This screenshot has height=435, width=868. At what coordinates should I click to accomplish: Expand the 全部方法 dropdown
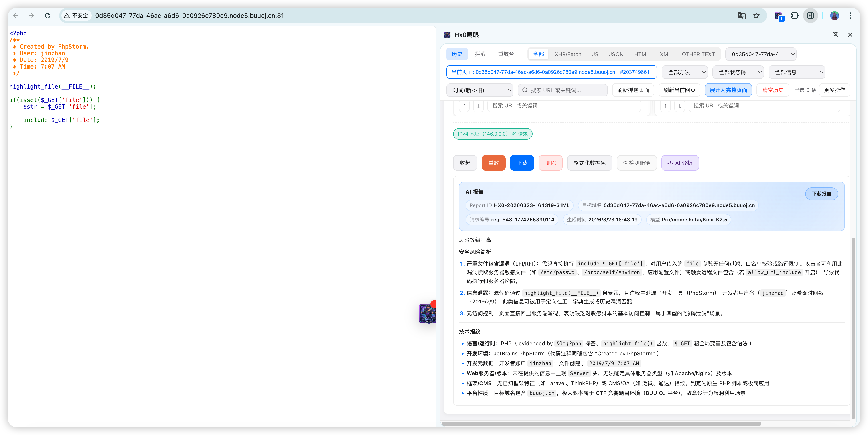[685, 72]
